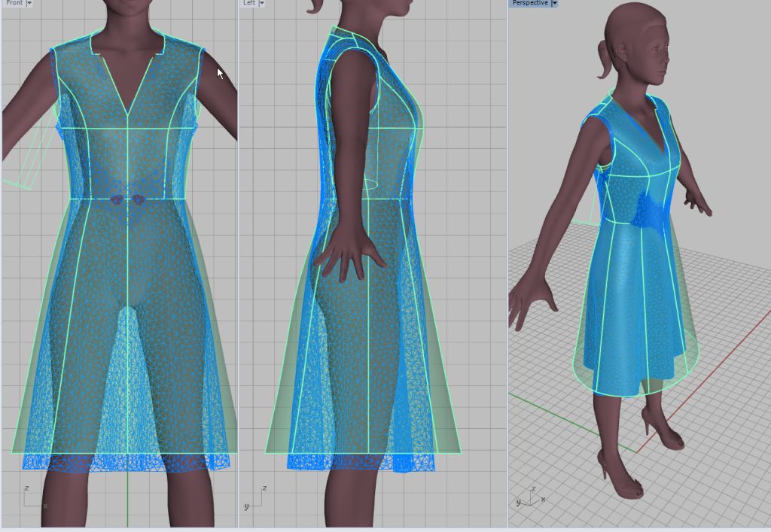Click the z-x axes icon in Front viewport
This screenshot has height=532, width=771.
35,497
